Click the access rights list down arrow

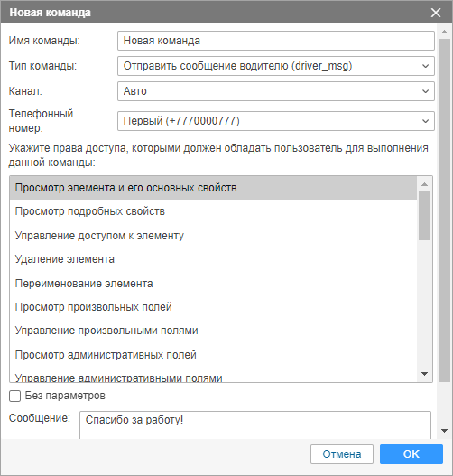coord(424,374)
